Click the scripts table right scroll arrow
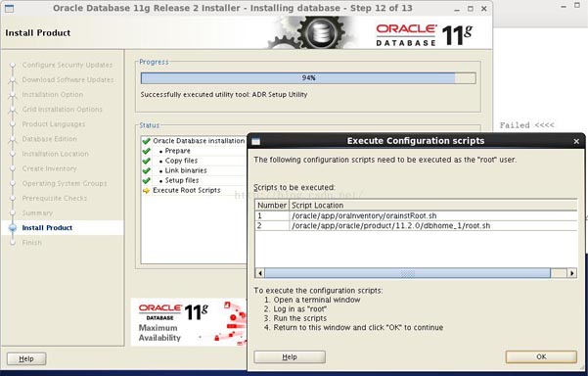 coord(572,273)
